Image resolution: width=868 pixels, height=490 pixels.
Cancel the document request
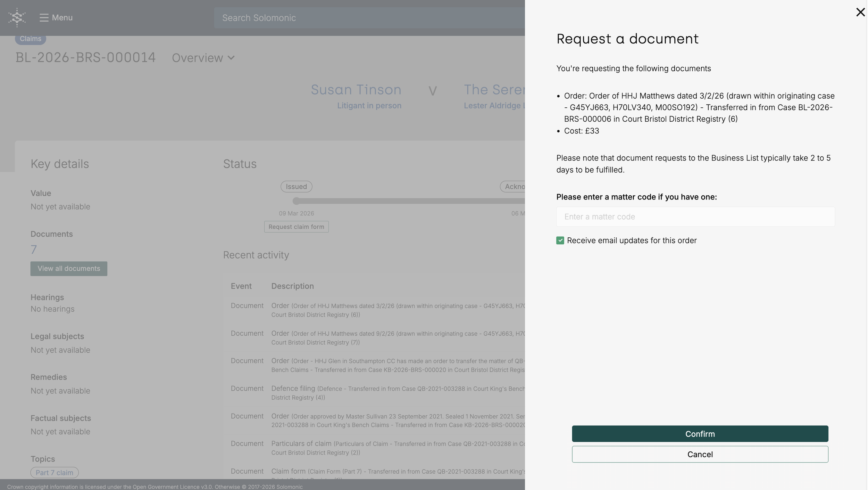tap(700, 454)
